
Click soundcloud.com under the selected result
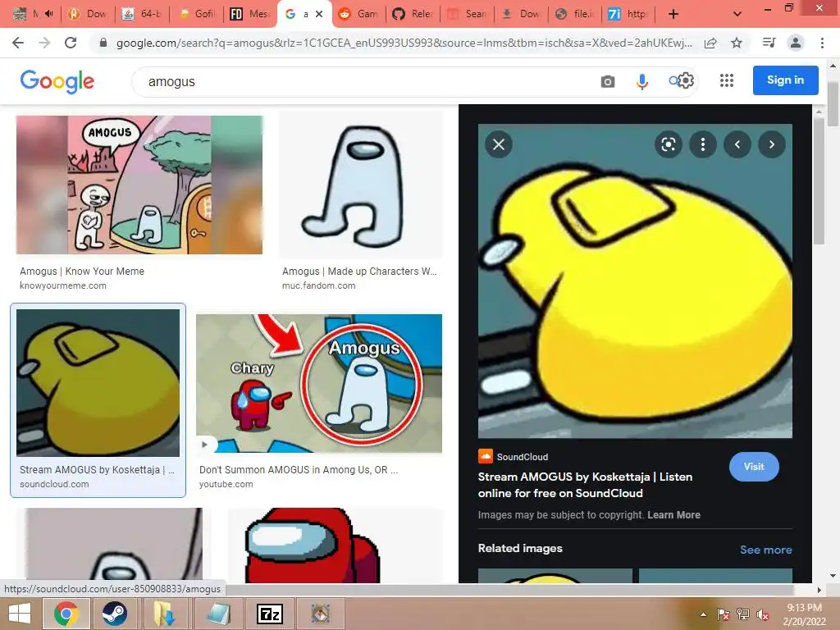54,484
